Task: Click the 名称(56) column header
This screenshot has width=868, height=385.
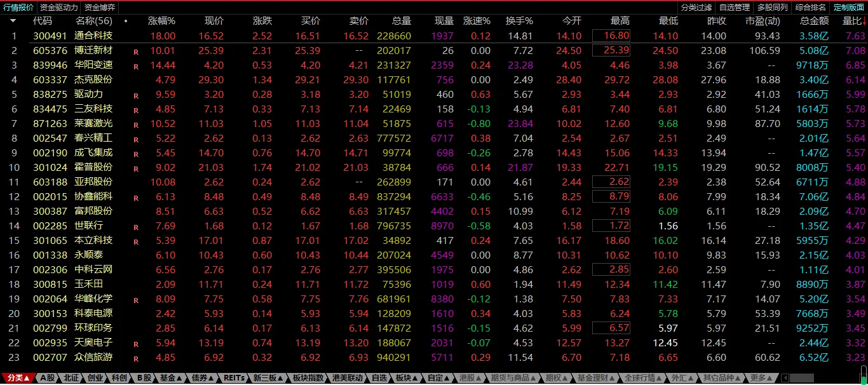Action: [x=94, y=21]
